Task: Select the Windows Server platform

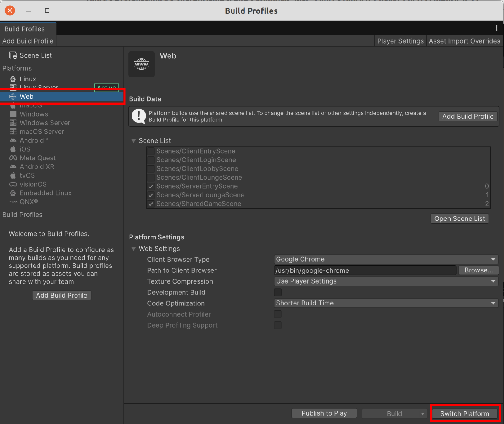Action: tap(45, 123)
